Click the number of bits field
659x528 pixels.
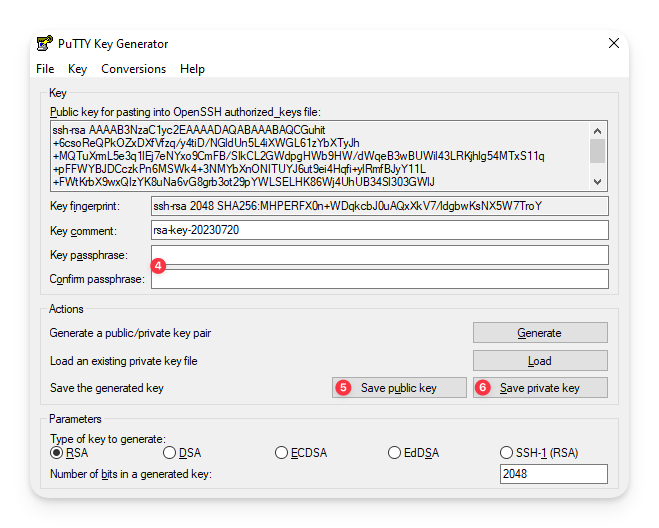click(554, 474)
